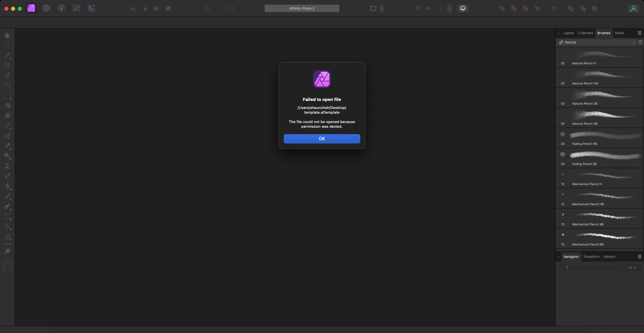Switch to the Layers tab

(x=568, y=33)
